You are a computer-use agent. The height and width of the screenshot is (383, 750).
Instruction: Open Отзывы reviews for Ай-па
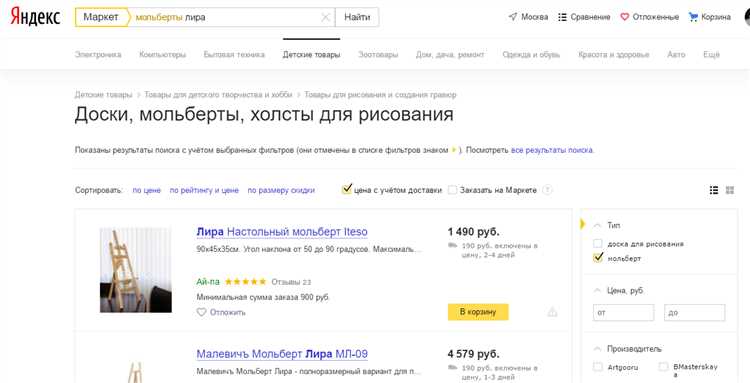click(291, 282)
